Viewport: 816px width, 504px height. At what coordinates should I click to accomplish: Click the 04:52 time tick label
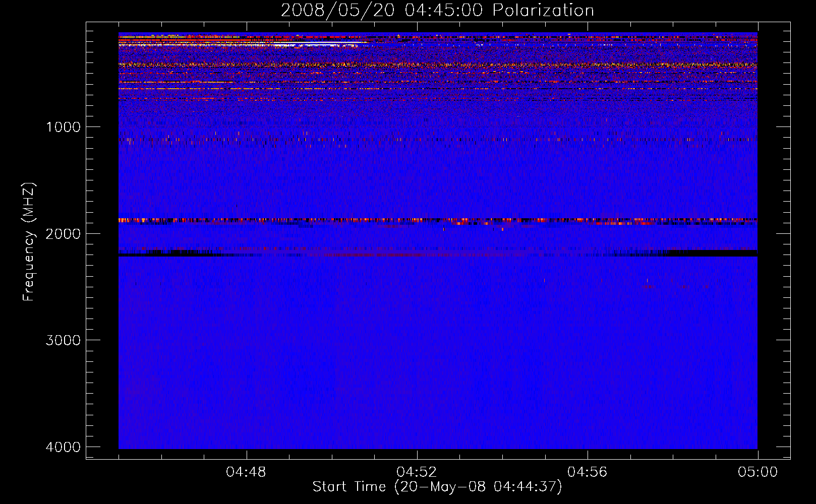pyautogui.click(x=417, y=472)
